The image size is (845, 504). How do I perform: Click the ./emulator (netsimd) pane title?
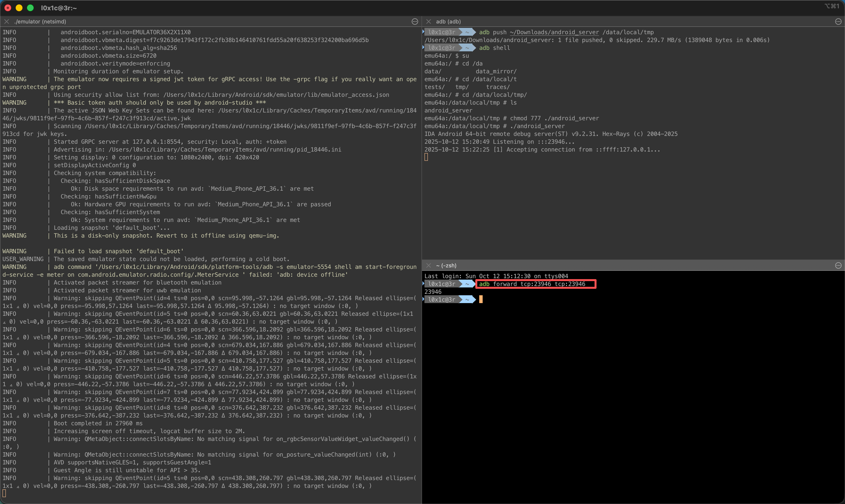point(40,22)
